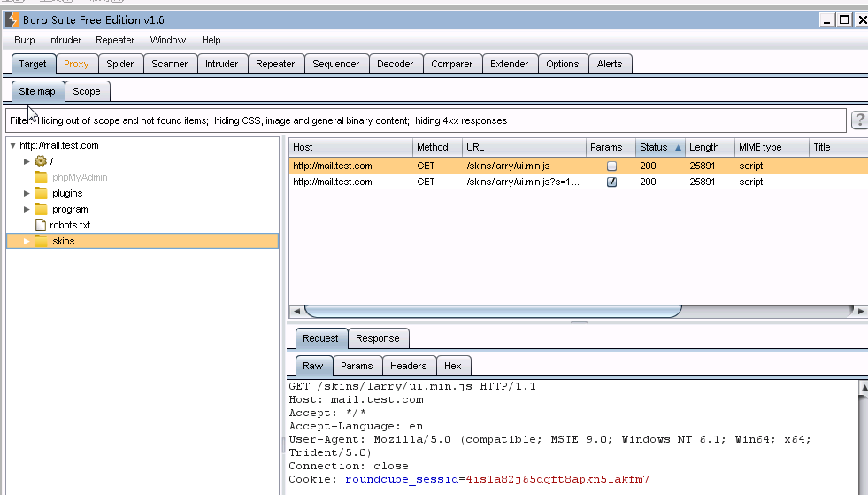Click the Status column sort arrow

pos(678,148)
